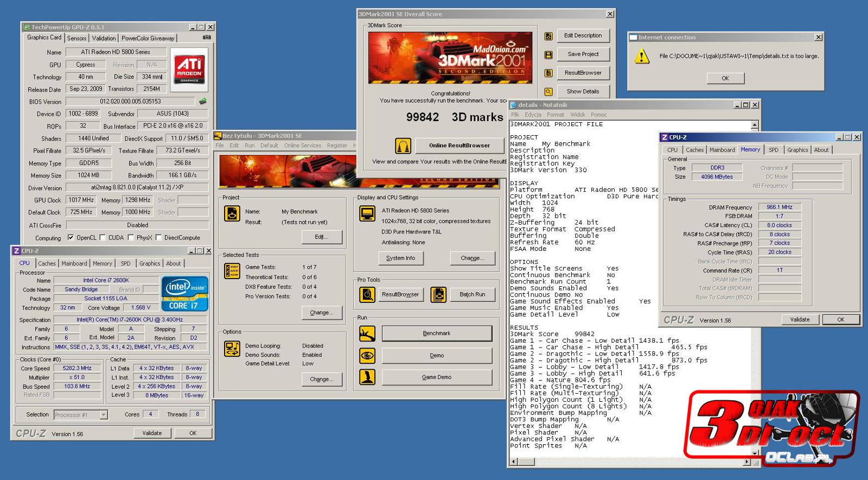
Task: Toggle the DirectCompute checkbox in GPU-Z
Action: (x=158, y=237)
